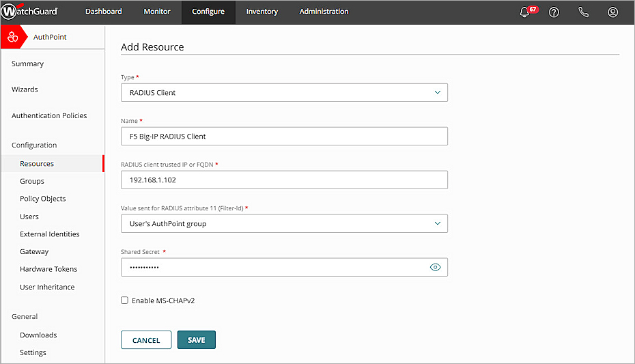Open the Administration tab
Viewport: 635px width, 364px height.
click(324, 12)
